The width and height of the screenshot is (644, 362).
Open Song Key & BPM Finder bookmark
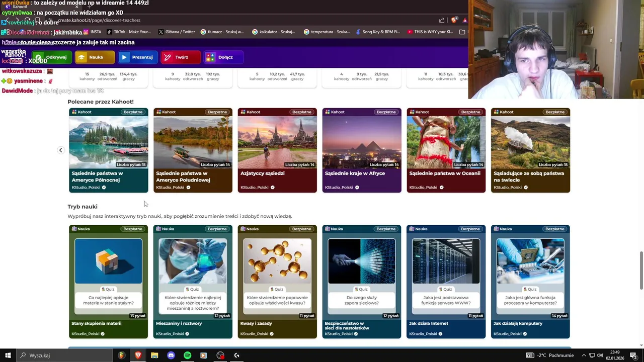point(378,32)
